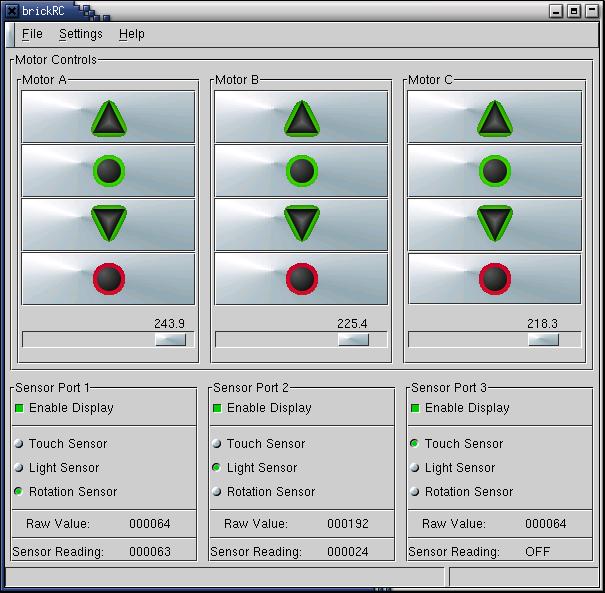Click Motor C green circle button
The width and height of the screenshot is (605, 593).
tap(494, 171)
